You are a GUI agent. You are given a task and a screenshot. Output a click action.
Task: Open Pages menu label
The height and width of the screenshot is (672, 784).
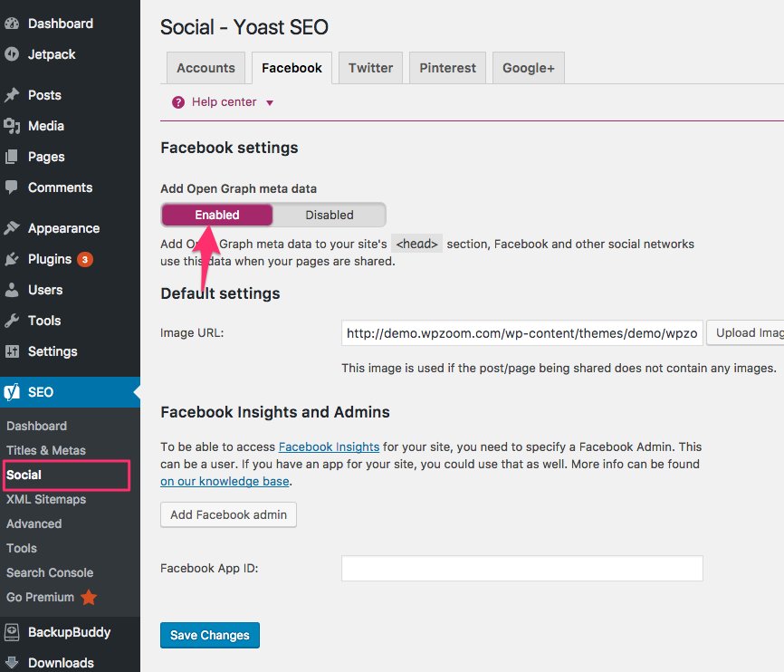pyautogui.click(x=46, y=157)
